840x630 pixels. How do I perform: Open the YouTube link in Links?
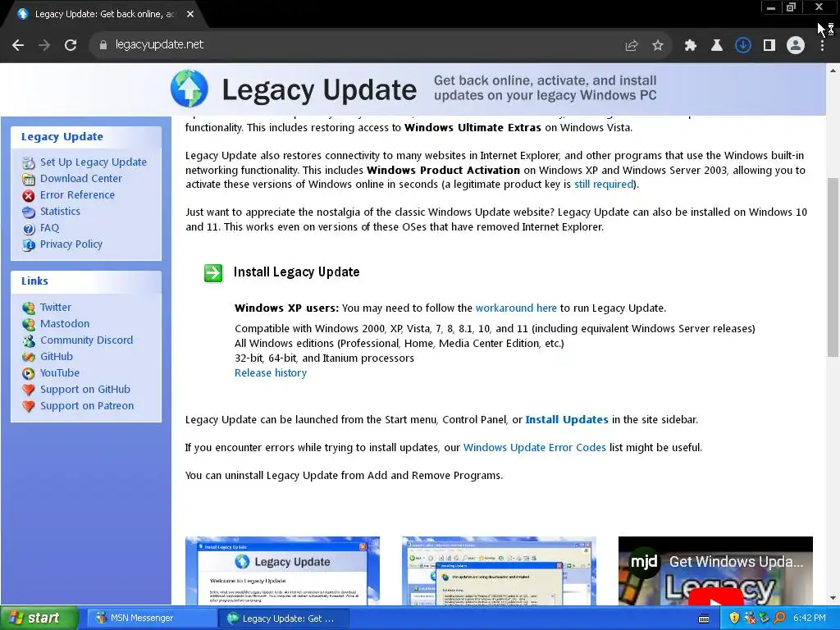(x=59, y=373)
